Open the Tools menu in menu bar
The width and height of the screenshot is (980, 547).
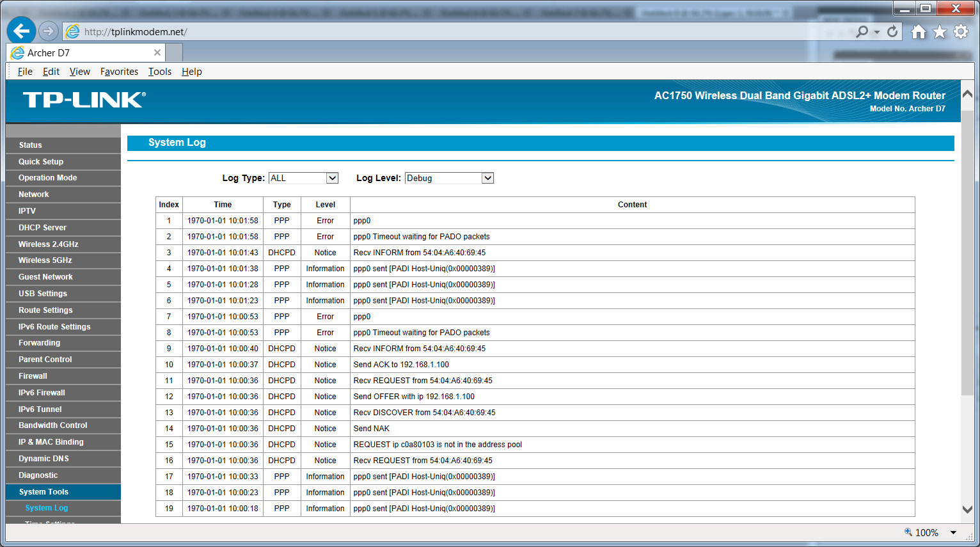coord(160,72)
